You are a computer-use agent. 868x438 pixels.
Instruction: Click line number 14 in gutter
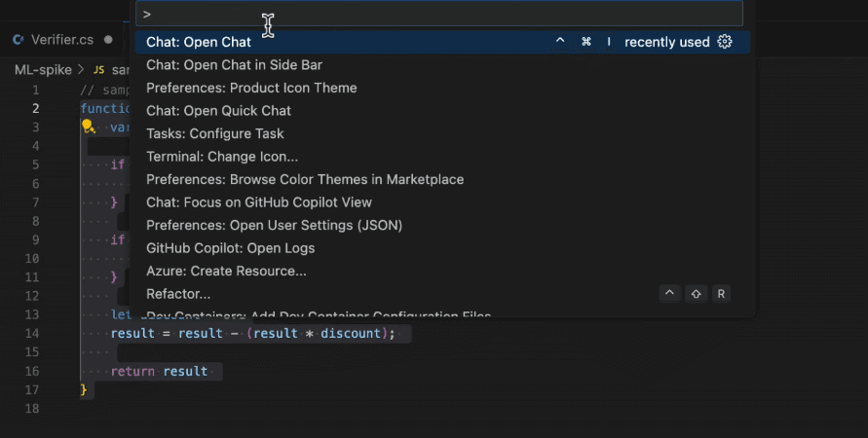(x=32, y=333)
